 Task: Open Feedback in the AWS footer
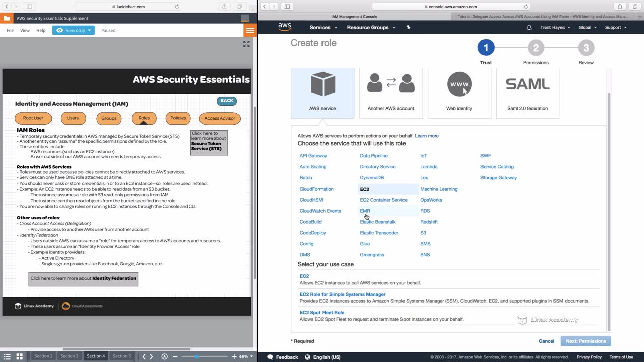coord(283,357)
